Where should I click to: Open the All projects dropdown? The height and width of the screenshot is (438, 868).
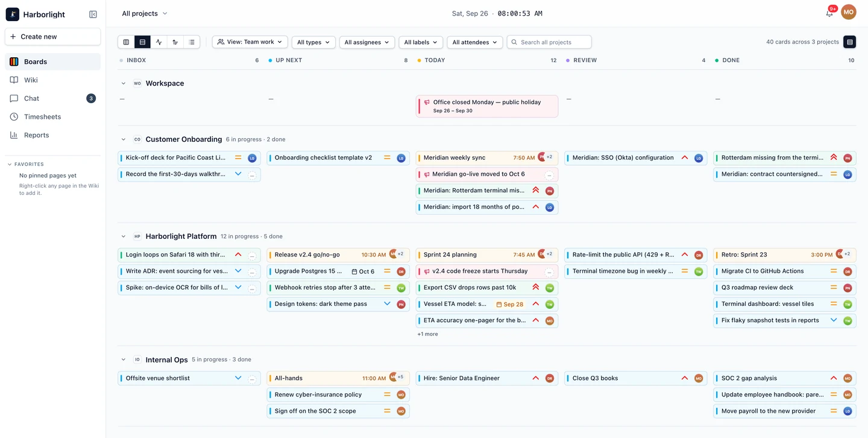pyautogui.click(x=145, y=13)
